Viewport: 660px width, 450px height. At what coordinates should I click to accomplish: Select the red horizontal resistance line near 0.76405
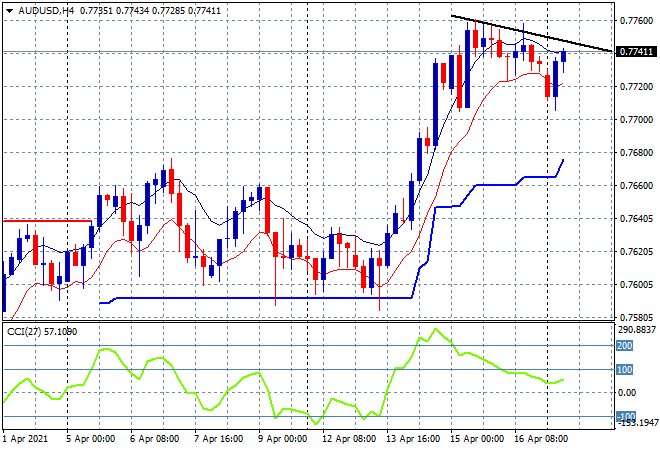47,221
